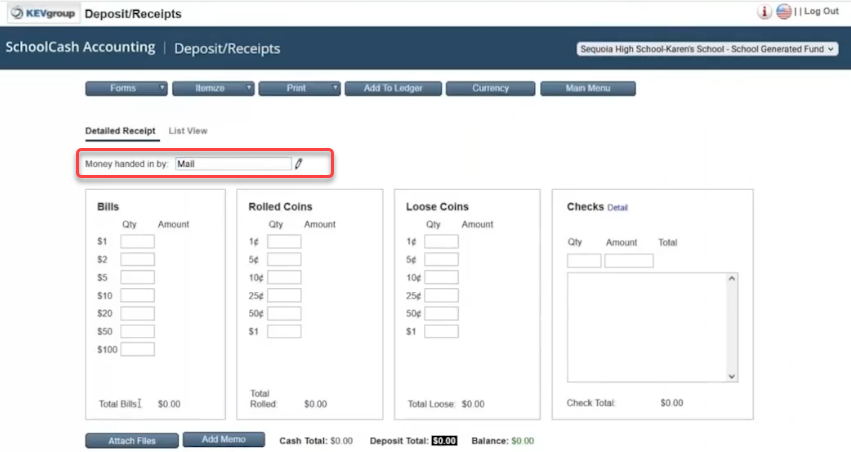Click the Checks Qty input field

pyautogui.click(x=584, y=261)
